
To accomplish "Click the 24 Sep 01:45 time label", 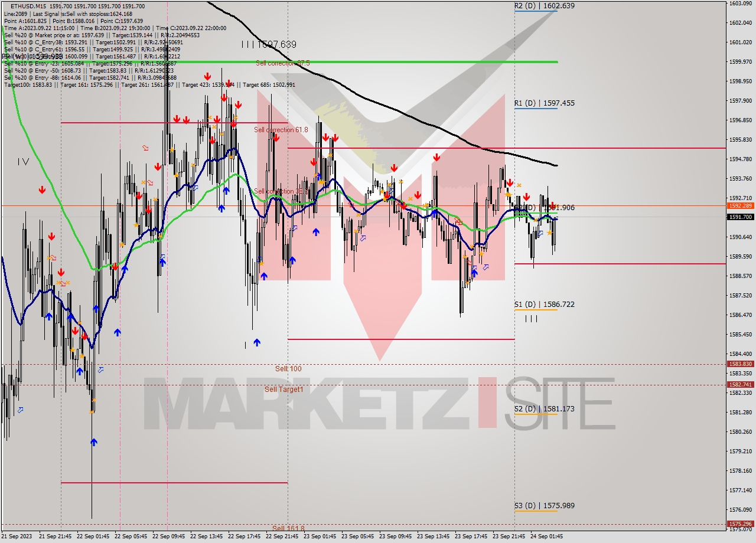I will tap(548, 537).
